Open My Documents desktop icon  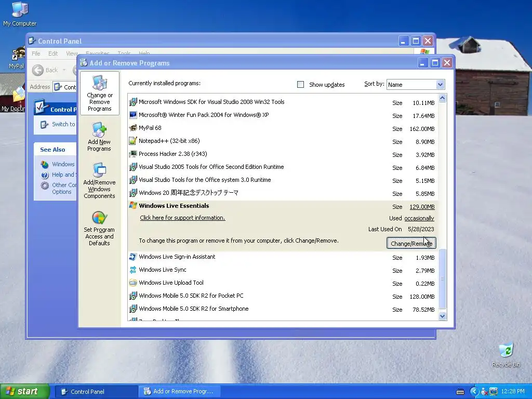pos(14,99)
